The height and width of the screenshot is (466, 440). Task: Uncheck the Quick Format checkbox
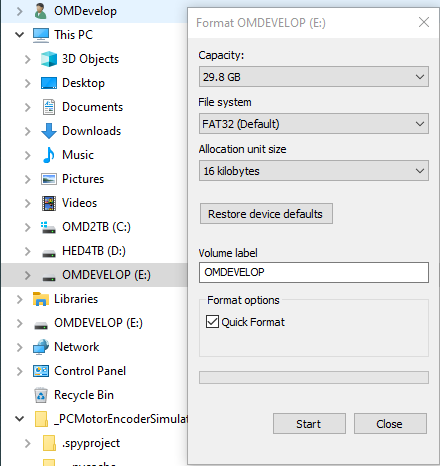[x=212, y=322]
